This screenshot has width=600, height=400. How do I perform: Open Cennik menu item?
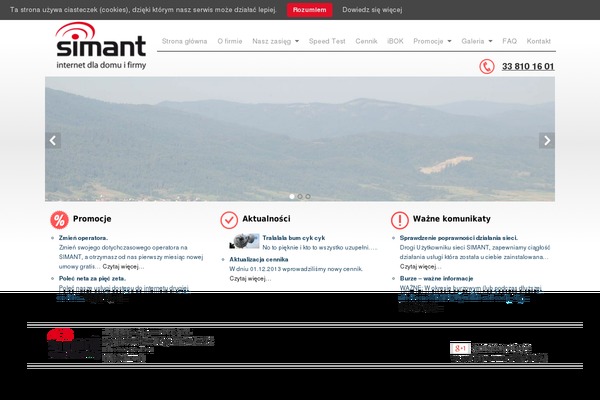pos(366,41)
